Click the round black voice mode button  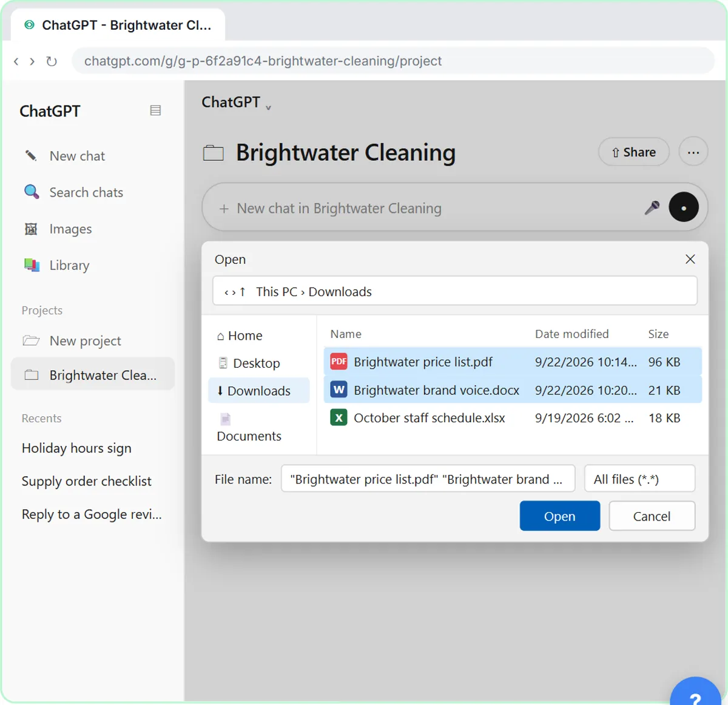(684, 207)
